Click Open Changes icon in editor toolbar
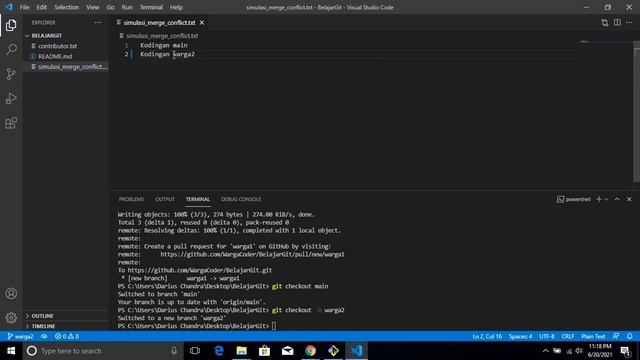This screenshot has height=360, width=640. click(604, 22)
